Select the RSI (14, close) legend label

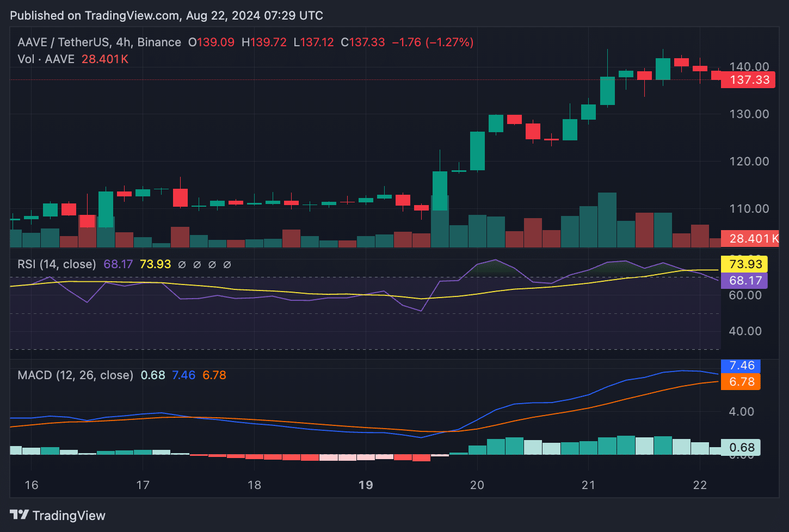[56, 264]
